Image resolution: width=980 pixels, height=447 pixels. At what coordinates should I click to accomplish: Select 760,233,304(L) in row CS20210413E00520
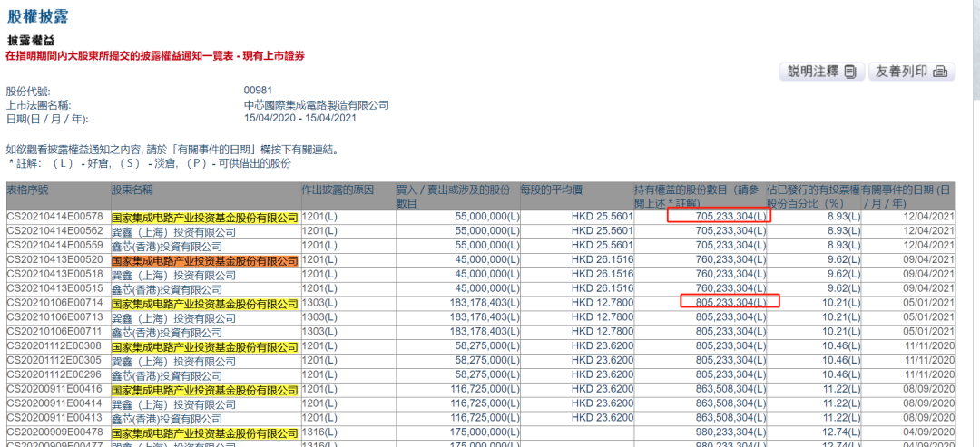click(730, 259)
